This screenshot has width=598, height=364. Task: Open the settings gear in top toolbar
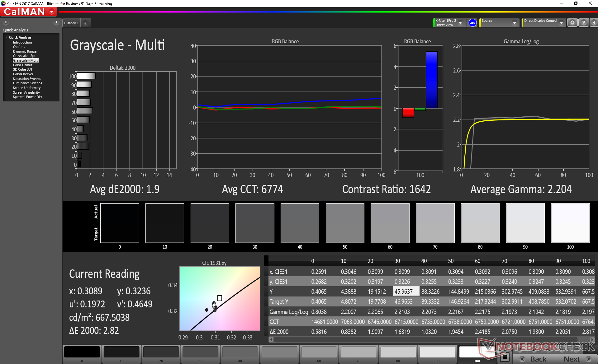pyautogui.click(x=572, y=23)
